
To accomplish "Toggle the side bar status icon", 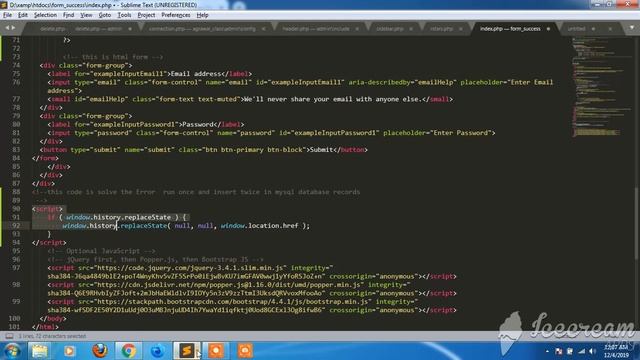I will tap(9, 336).
